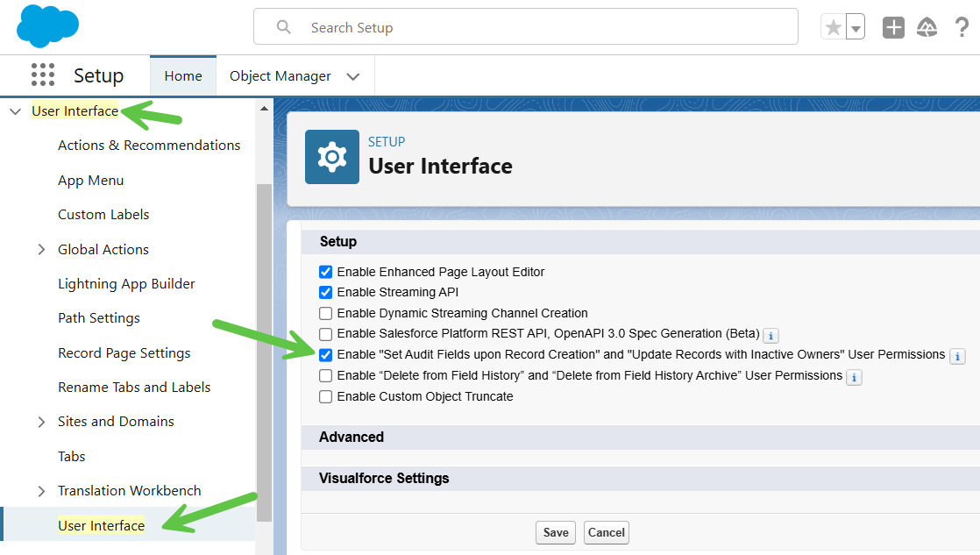Screen dimensions: 980x555
Task: Click the Advanced section heading
Action: point(352,438)
